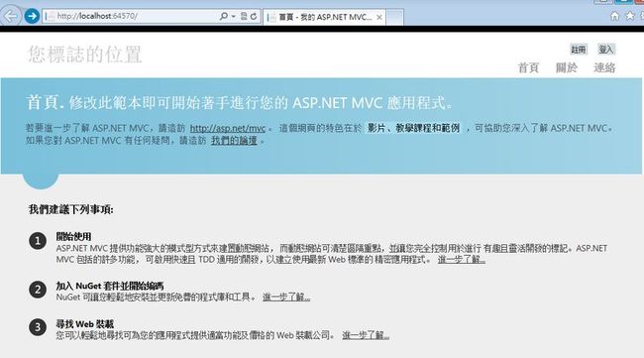Open 進一步了解 link under 開始使用
Image resolution: width=644 pixels, height=358 pixels.
pyautogui.click(x=462, y=260)
